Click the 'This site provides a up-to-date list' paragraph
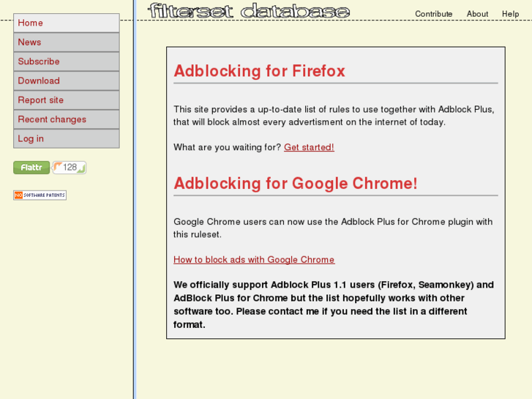The image size is (532, 399). [334, 116]
